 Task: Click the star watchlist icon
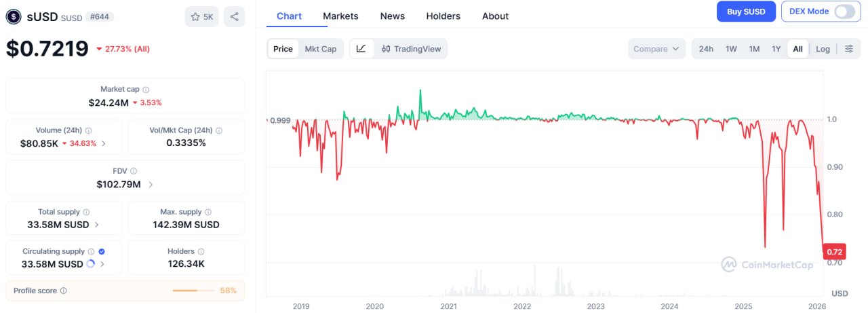(x=196, y=17)
